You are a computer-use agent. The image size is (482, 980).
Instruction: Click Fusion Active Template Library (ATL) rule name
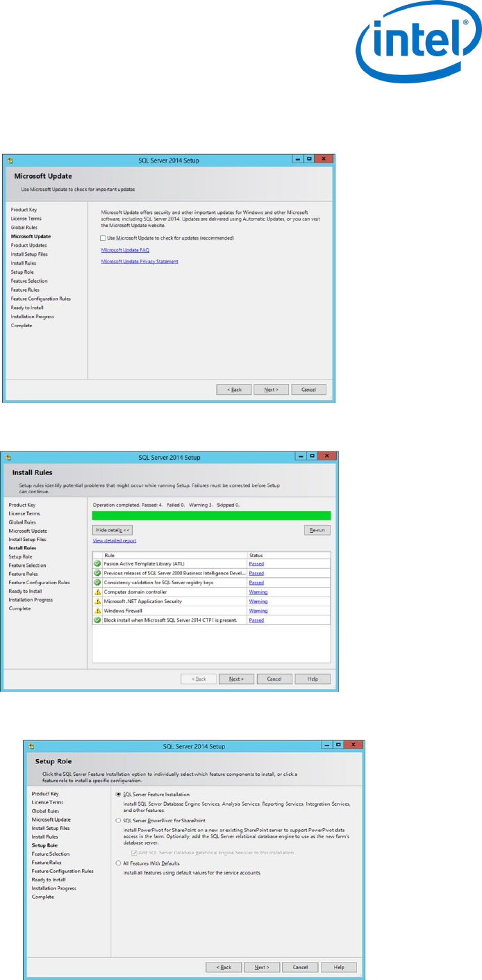(144, 564)
